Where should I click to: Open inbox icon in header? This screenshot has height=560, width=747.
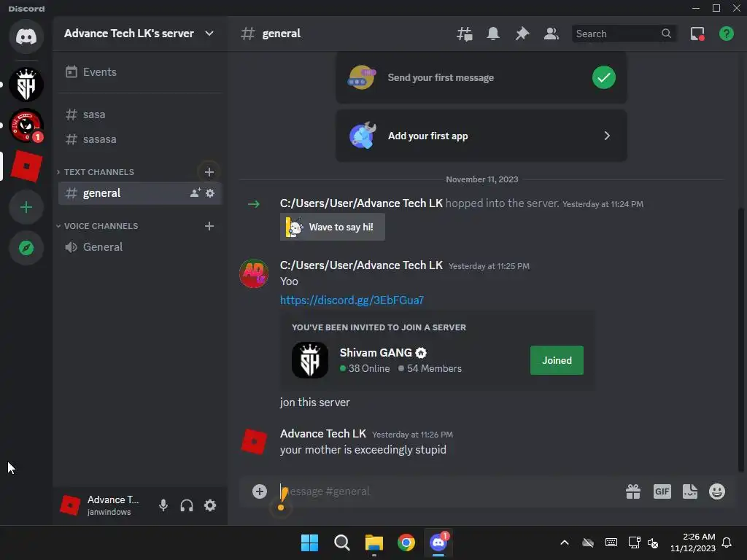[x=697, y=34]
